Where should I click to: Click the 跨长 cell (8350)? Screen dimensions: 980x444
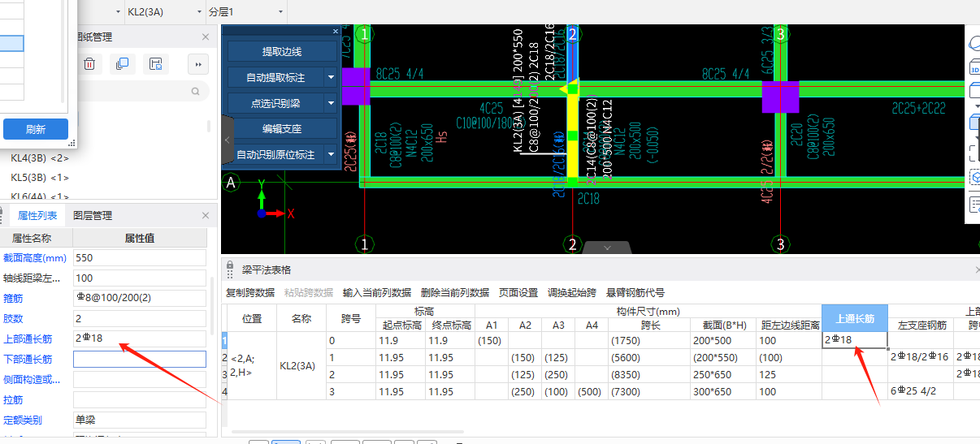click(x=649, y=374)
